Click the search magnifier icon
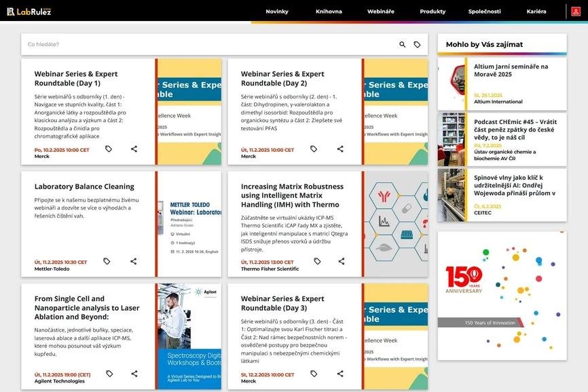This screenshot has width=588, height=392. tap(402, 45)
